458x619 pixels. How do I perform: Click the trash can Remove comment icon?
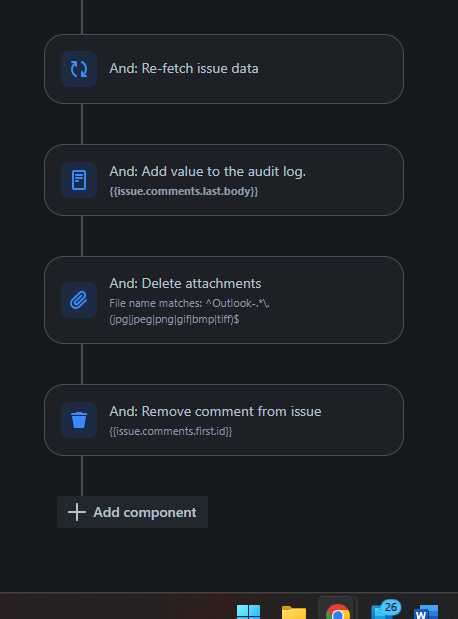pos(79,420)
